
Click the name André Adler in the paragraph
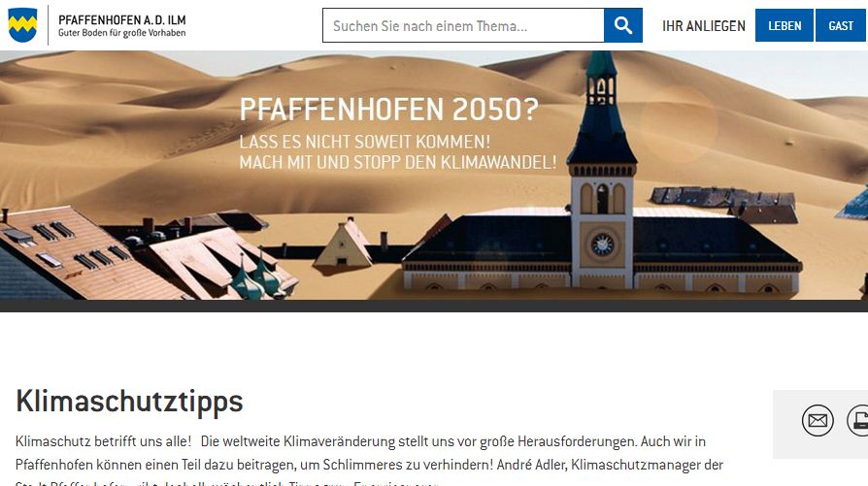pyautogui.click(x=531, y=465)
